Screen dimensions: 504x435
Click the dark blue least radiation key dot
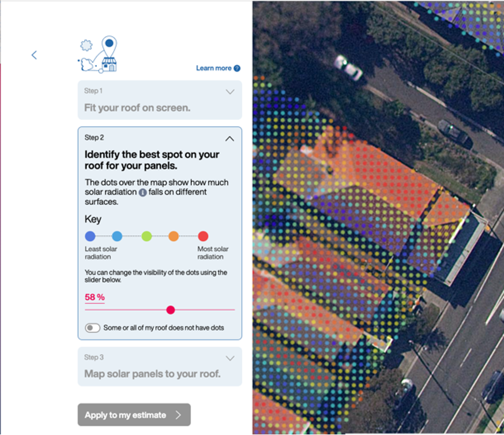90,236
